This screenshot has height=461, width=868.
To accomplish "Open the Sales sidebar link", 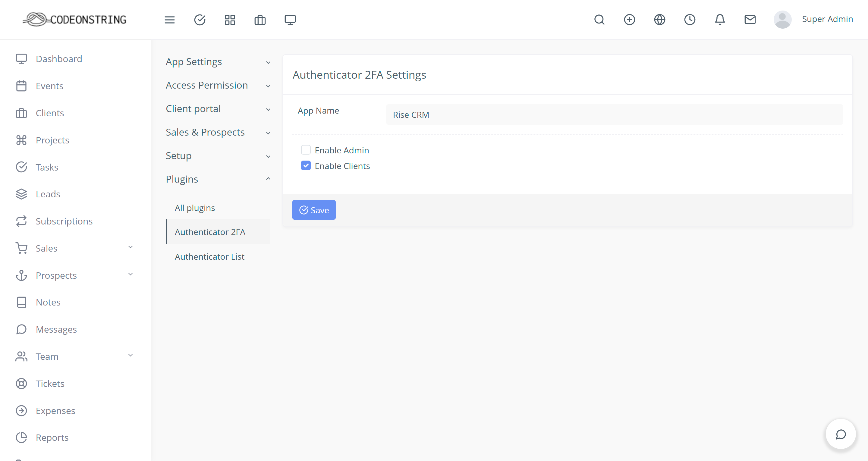I will tap(46, 248).
